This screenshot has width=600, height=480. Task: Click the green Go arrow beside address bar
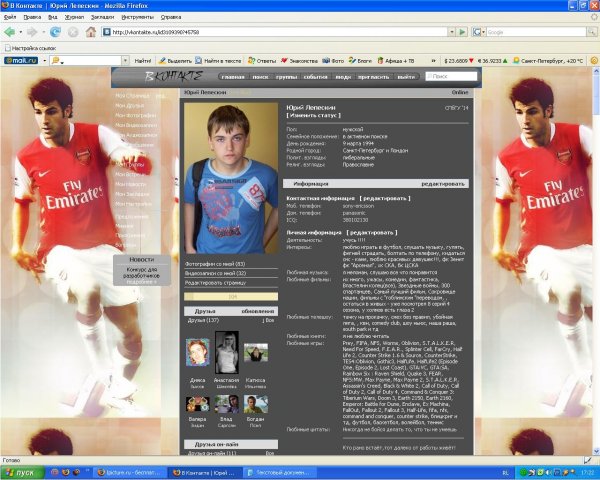tap(462, 32)
